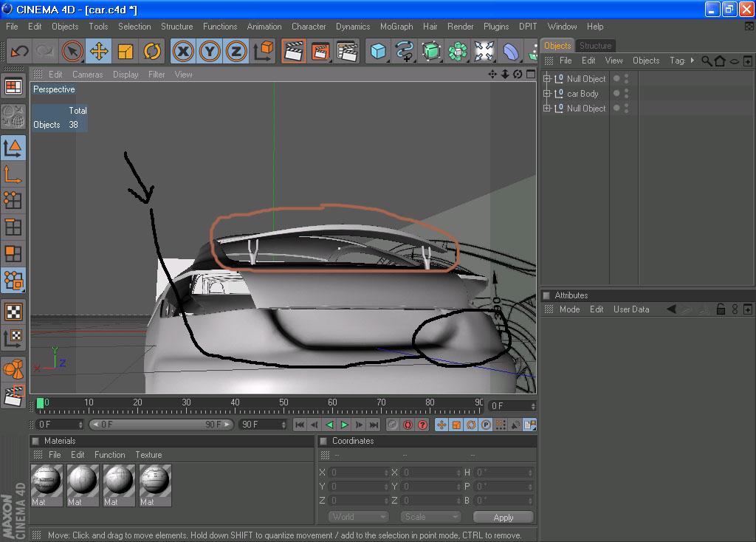
Task: Toggle Z-axis lock
Action: (236, 51)
